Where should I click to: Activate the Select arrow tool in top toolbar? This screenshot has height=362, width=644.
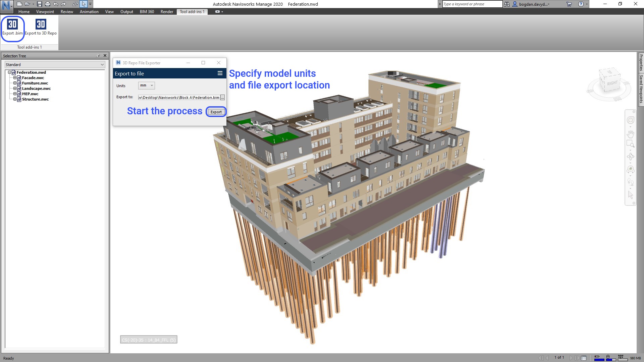point(84,4)
